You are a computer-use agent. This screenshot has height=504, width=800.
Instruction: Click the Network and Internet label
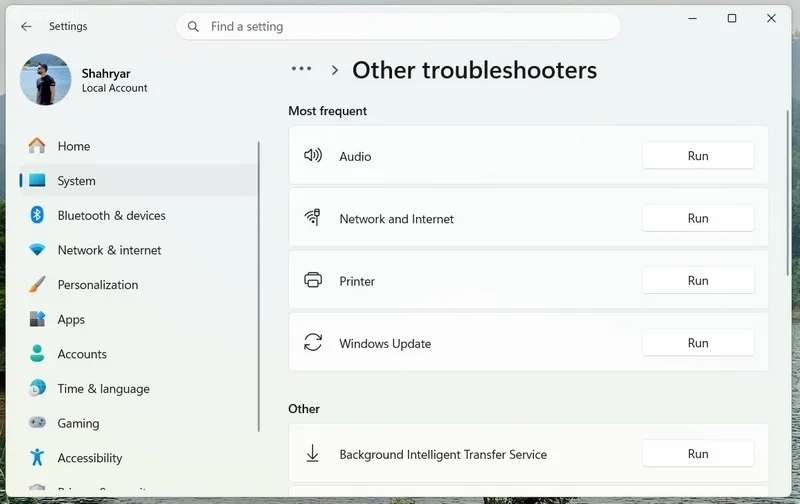tap(396, 219)
